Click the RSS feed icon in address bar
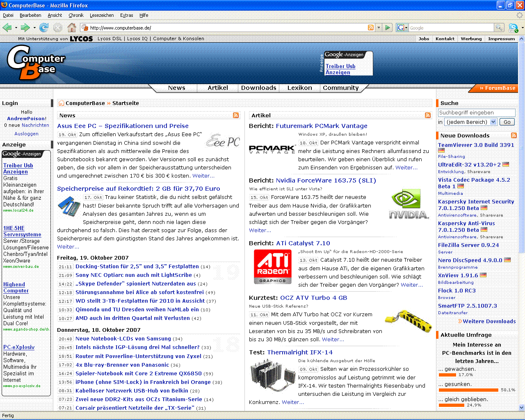 [x=371, y=27]
